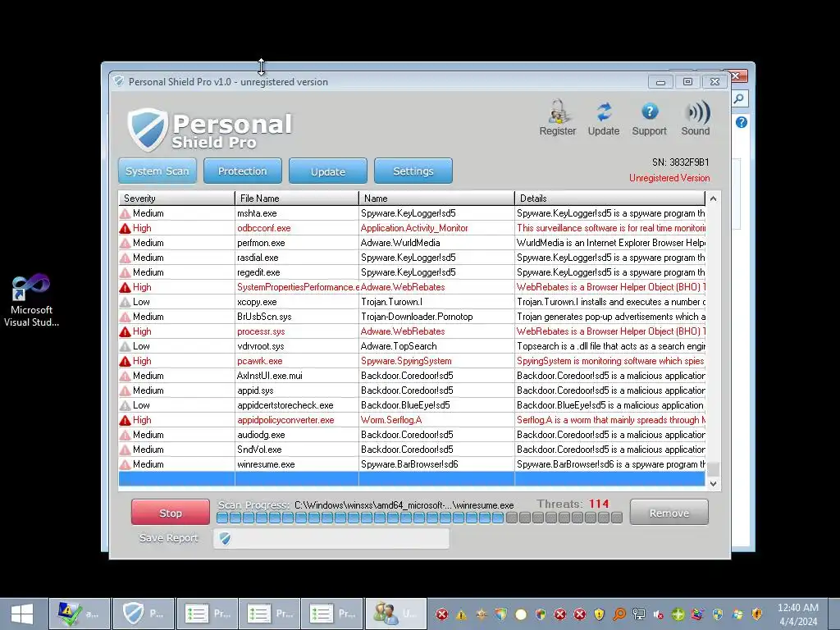Image resolution: width=840 pixels, height=630 pixels.
Task: Stop the running scan
Action: pyautogui.click(x=171, y=513)
